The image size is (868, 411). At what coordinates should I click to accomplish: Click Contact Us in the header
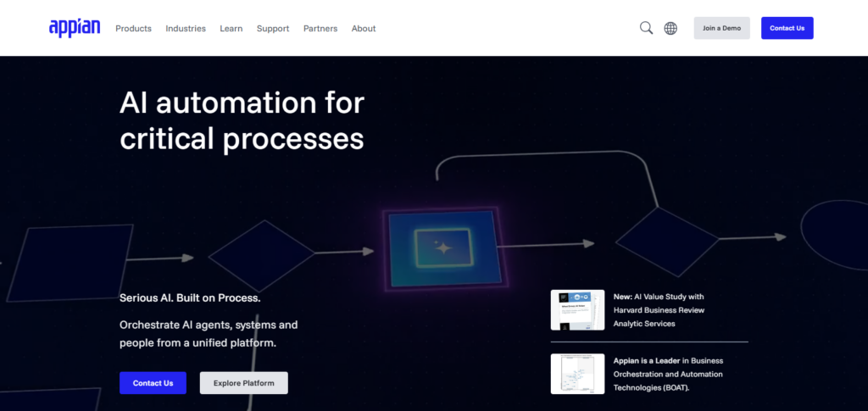tap(787, 28)
